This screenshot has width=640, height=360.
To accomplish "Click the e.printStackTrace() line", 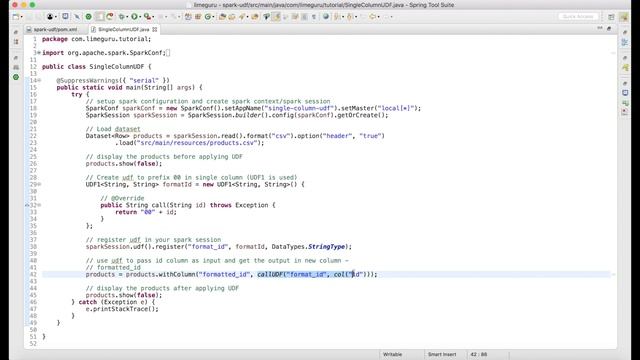I will pos(122,309).
